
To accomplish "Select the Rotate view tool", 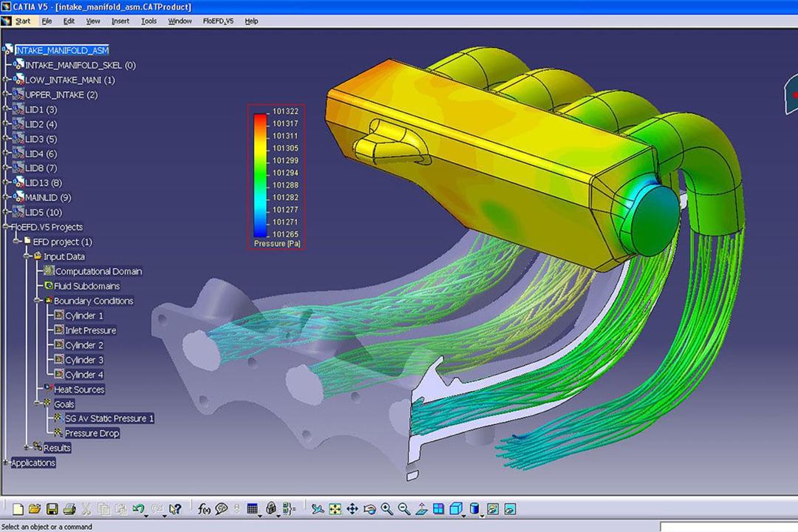I will point(370,508).
